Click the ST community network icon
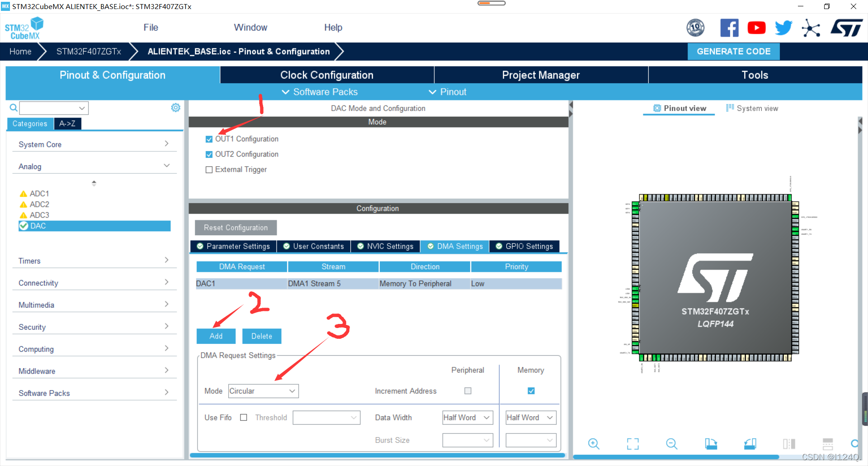The image size is (868, 466). 811,28
